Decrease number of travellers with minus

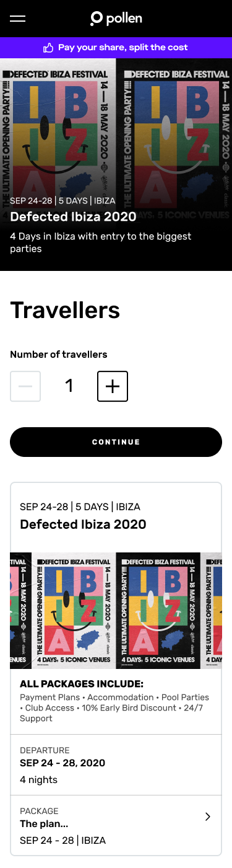25,386
